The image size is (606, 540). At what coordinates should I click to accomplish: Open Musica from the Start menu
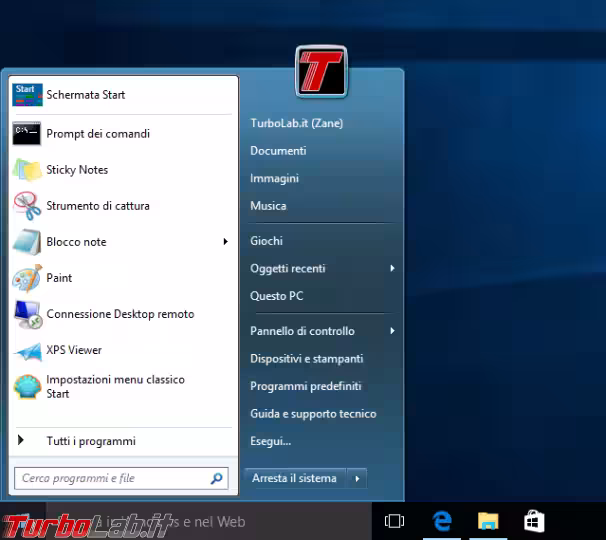pyautogui.click(x=268, y=206)
